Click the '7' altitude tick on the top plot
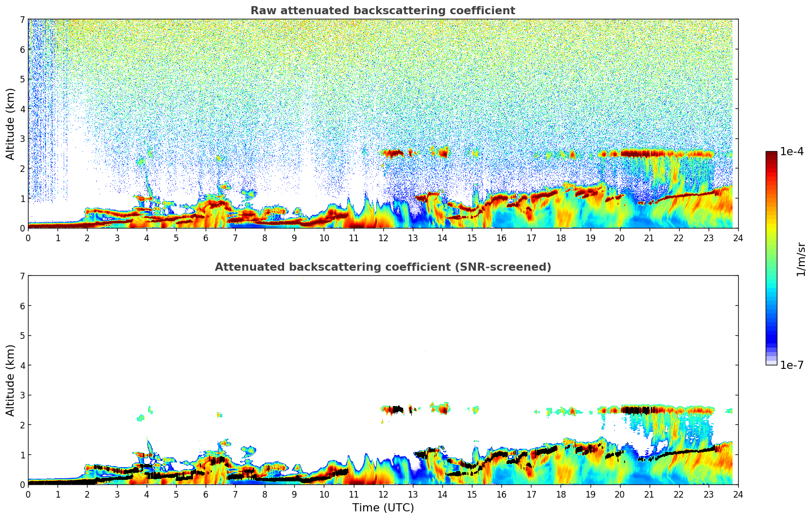Viewport: 812px width, 519px height. pos(22,19)
